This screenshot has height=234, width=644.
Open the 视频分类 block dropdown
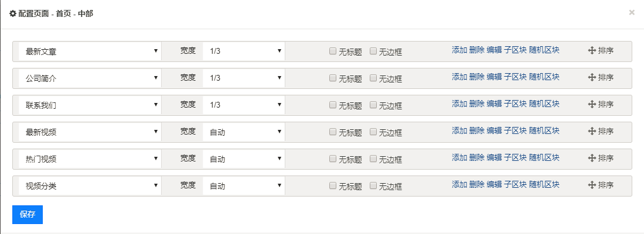pyautogui.click(x=90, y=185)
